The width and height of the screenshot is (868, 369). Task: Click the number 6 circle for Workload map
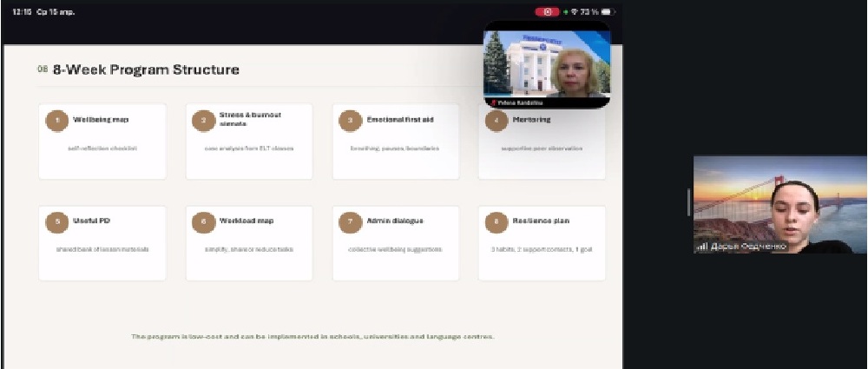coord(204,222)
